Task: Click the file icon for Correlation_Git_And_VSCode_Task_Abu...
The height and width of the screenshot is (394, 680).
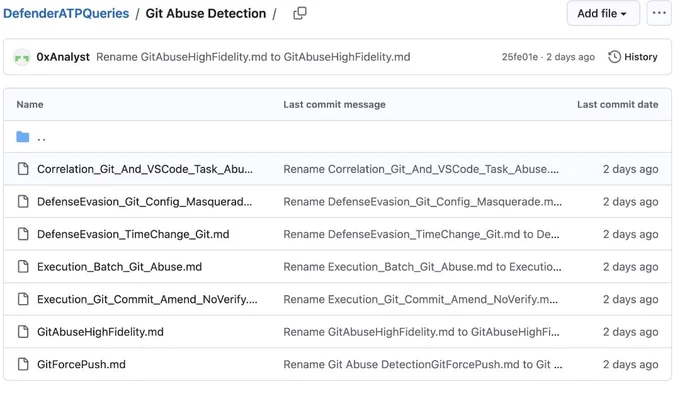Action: (x=23, y=169)
